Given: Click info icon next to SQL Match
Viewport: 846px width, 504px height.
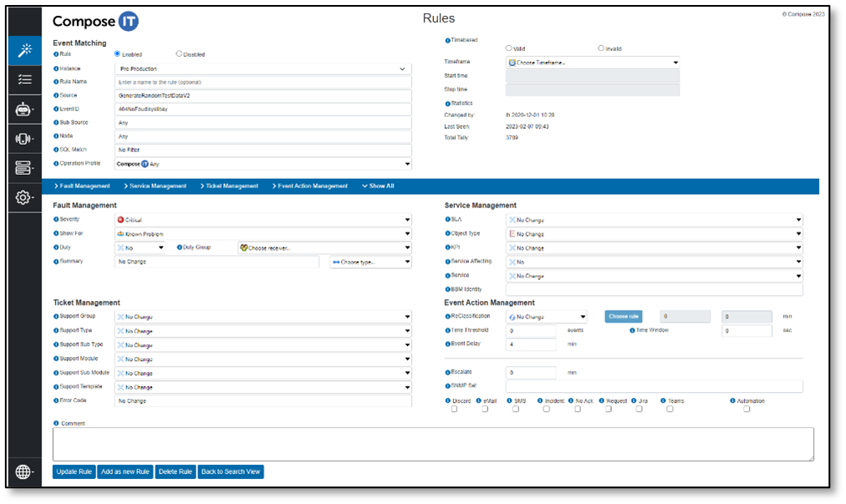Looking at the screenshot, I should (x=56, y=150).
